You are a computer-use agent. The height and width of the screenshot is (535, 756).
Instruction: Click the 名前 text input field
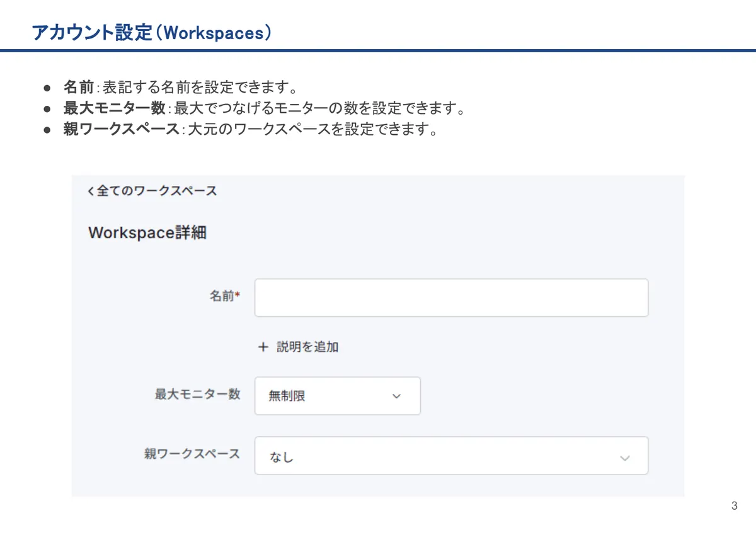point(451,297)
